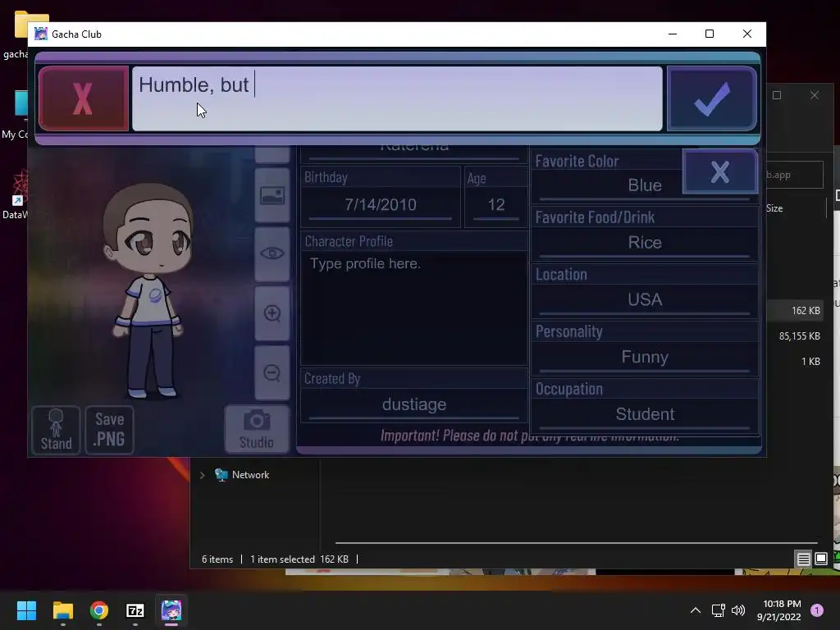Open network status tray icon
840x630 pixels.
coord(718,610)
